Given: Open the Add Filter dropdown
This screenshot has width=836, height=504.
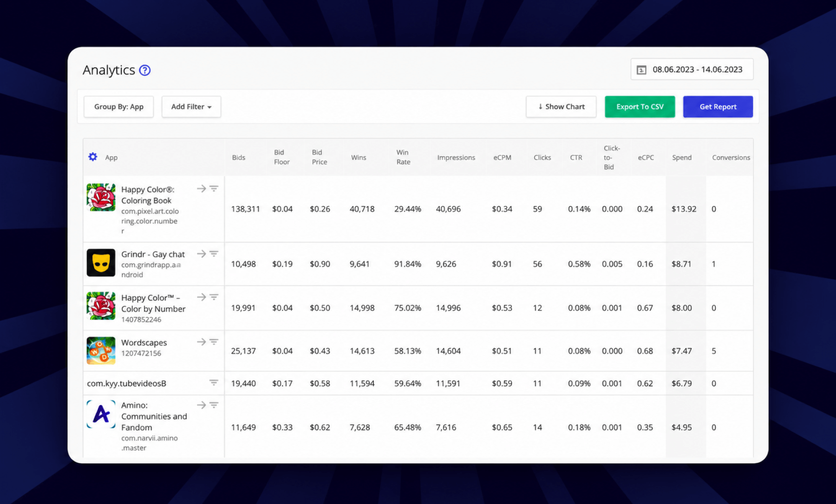Looking at the screenshot, I should coord(191,107).
